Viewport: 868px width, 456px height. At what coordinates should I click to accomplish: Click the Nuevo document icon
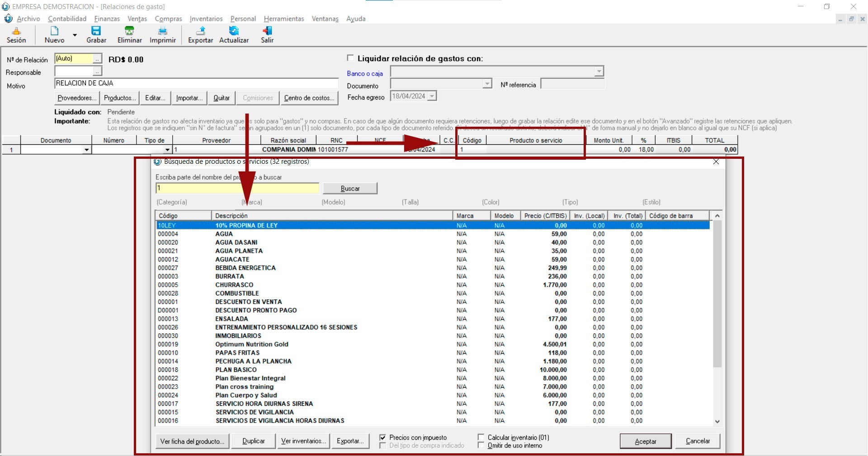pos(54,31)
